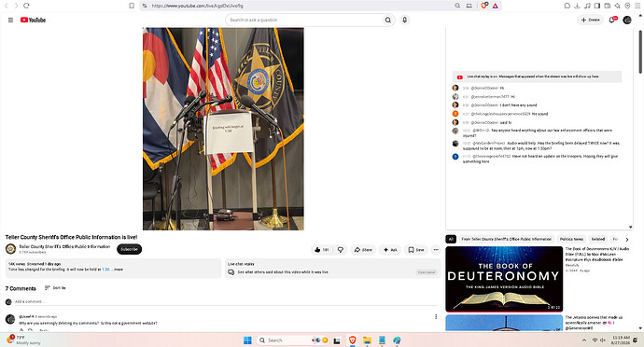Open Brave Rewards triangle icon

[496, 6]
